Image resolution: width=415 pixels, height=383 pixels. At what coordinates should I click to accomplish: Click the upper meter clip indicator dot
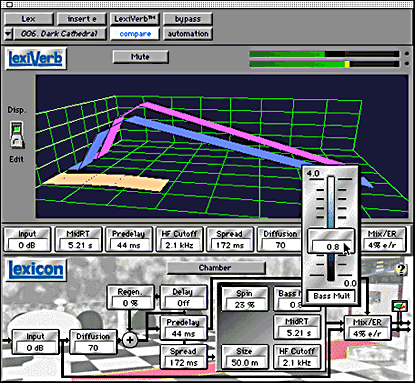[x=407, y=54]
